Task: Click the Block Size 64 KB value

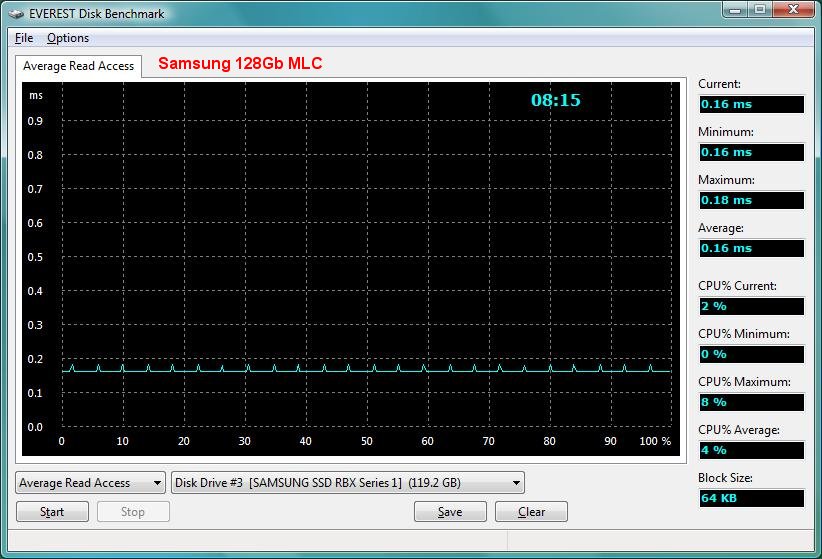Action: (x=751, y=498)
